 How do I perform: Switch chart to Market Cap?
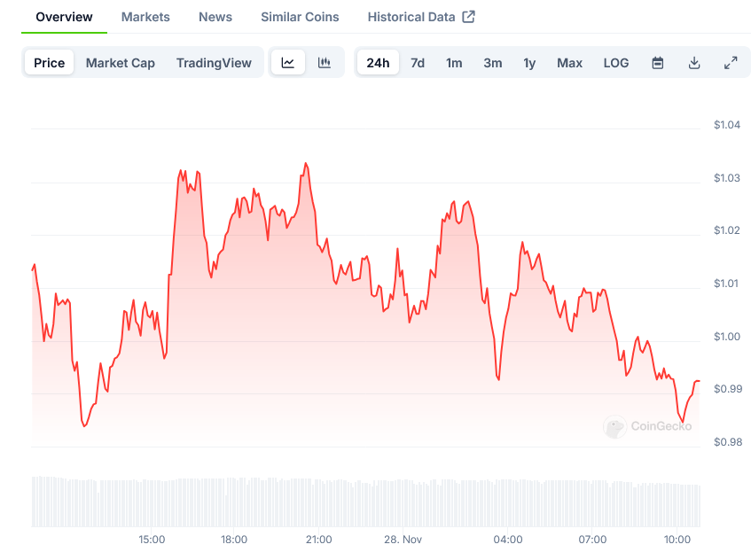121,63
